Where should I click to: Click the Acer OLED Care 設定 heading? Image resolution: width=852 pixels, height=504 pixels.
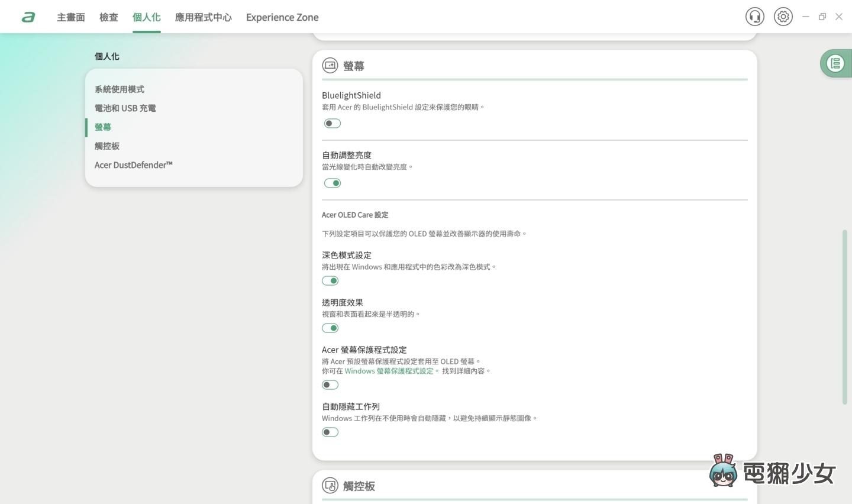pyautogui.click(x=355, y=215)
